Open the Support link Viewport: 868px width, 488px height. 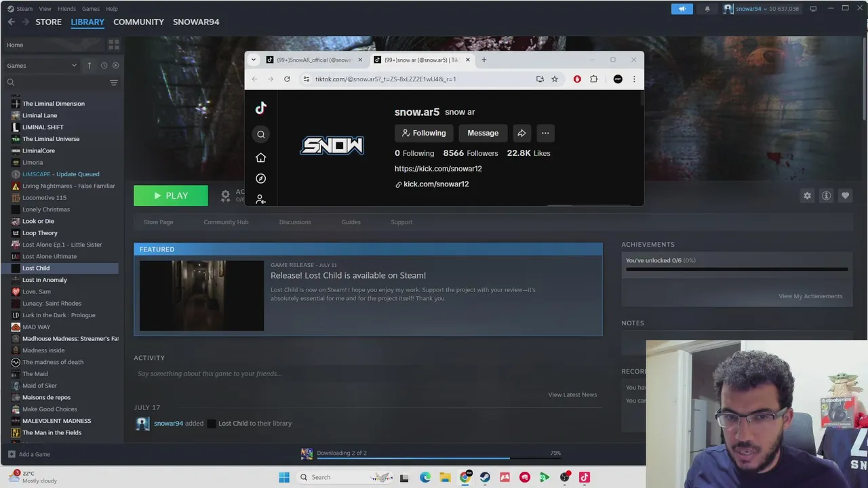click(401, 222)
